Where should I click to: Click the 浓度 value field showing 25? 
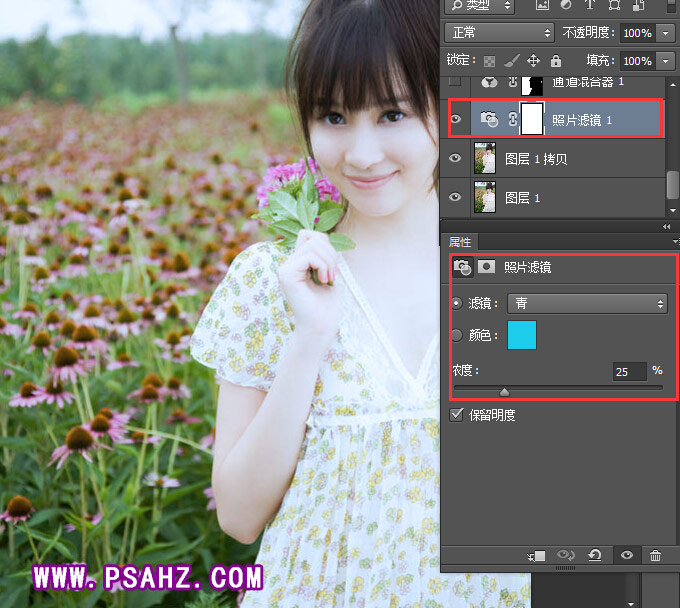[629, 371]
